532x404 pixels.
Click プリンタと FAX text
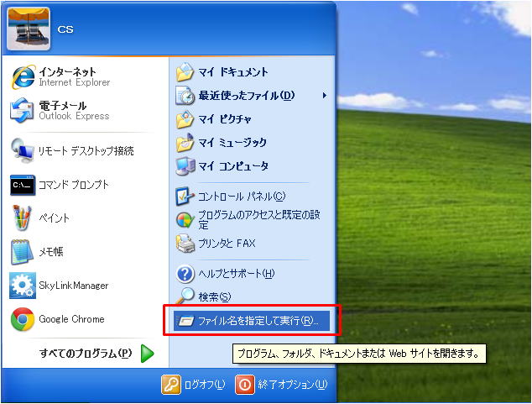coord(227,244)
